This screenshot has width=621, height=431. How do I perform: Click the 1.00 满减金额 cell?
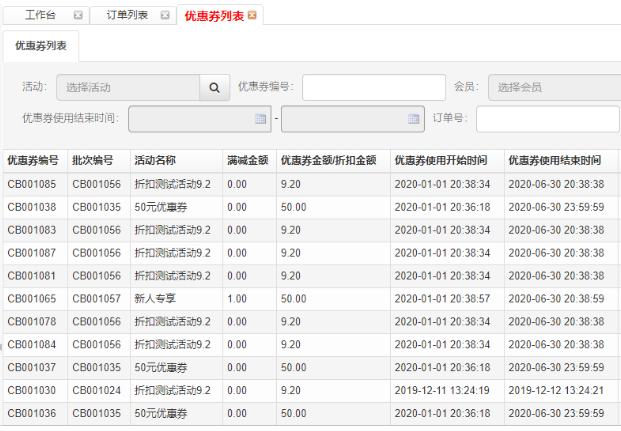[237, 299]
